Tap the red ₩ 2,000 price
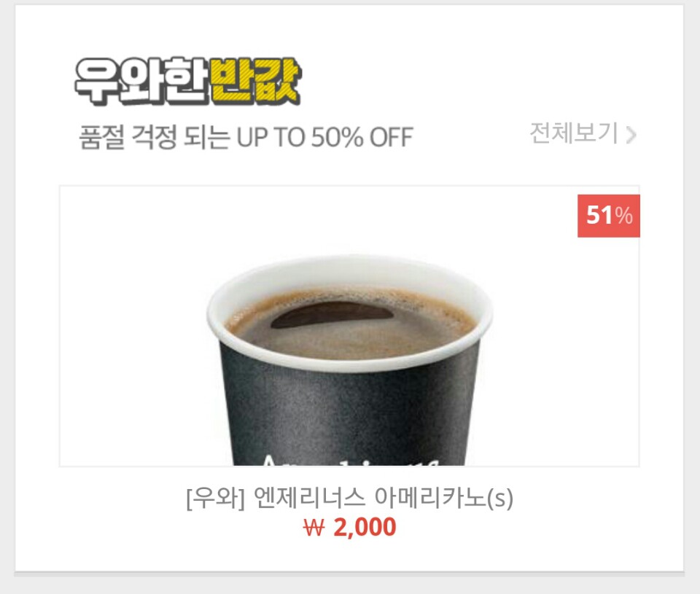 tap(349, 527)
